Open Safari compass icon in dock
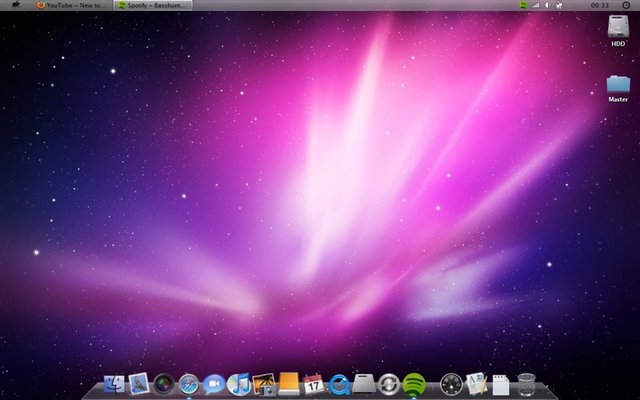This screenshot has height=400, width=640. [189, 384]
